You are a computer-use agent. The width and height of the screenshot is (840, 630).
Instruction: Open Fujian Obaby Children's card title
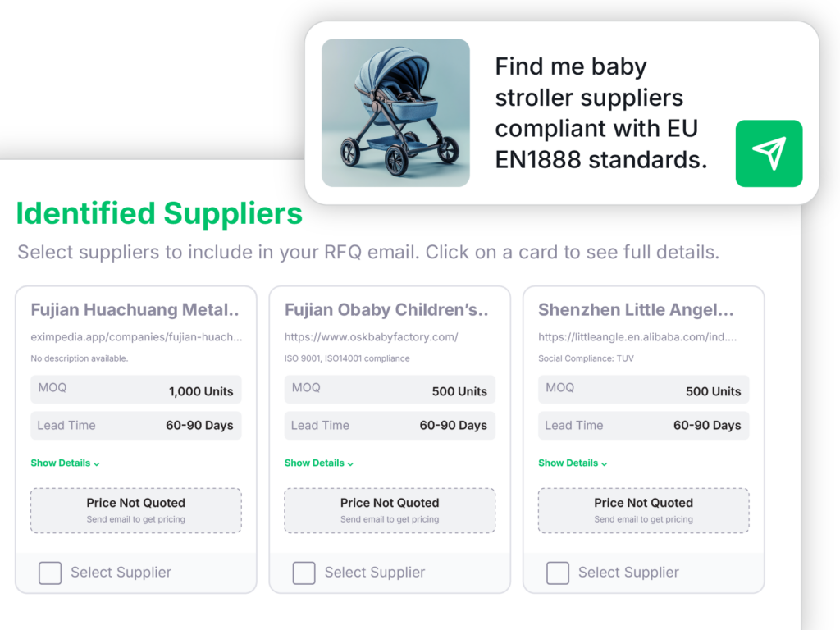pos(386,310)
